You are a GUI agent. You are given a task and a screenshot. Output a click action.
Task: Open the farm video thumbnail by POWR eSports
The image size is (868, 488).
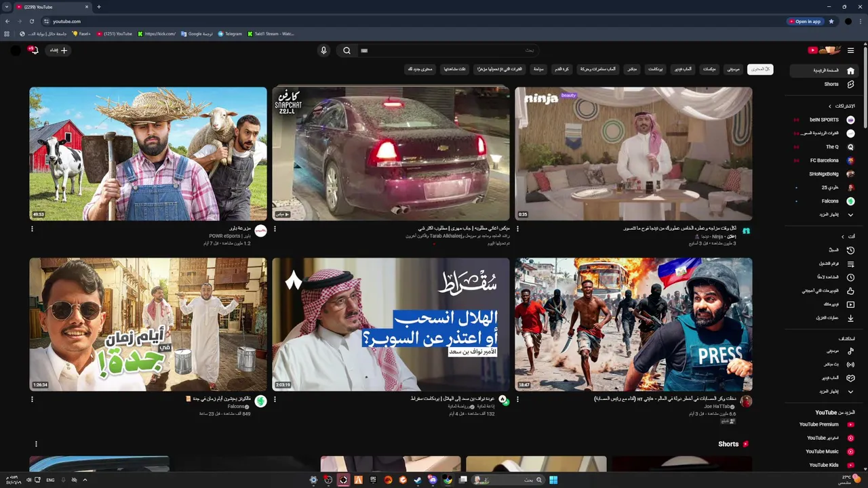(148, 153)
